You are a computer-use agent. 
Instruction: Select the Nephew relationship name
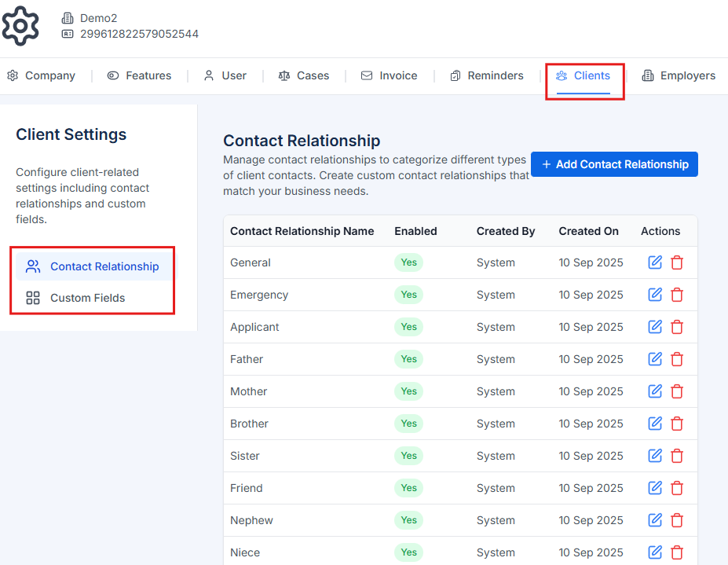point(251,520)
